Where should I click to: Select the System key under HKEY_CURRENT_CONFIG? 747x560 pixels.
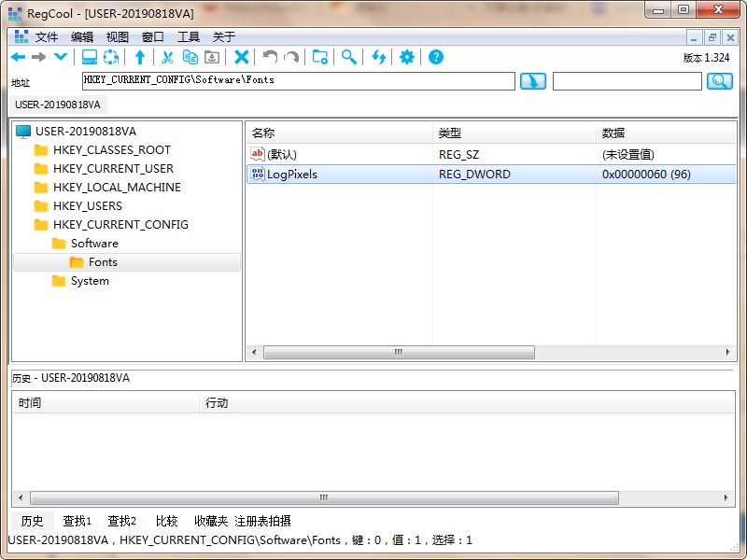click(90, 281)
